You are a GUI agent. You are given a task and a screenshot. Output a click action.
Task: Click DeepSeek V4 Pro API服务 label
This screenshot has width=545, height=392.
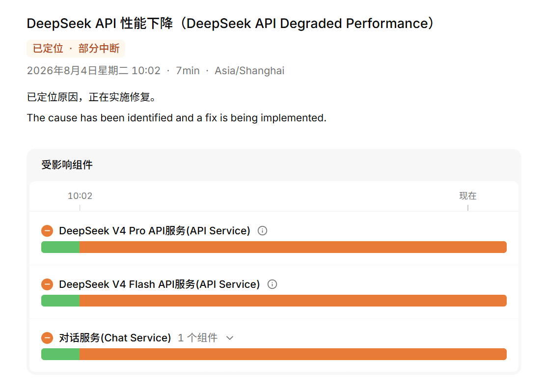click(154, 230)
